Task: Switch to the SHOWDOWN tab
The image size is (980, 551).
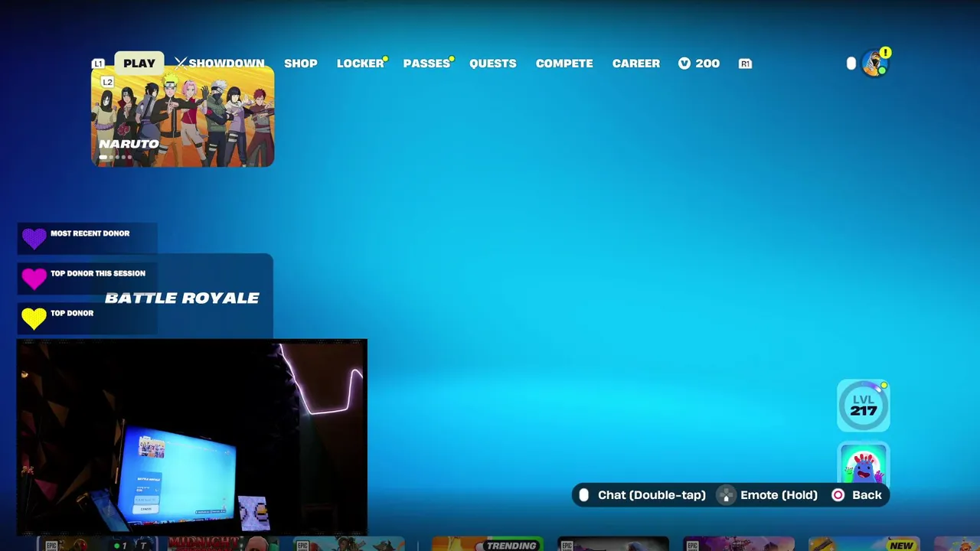Action: click(227, 64)
